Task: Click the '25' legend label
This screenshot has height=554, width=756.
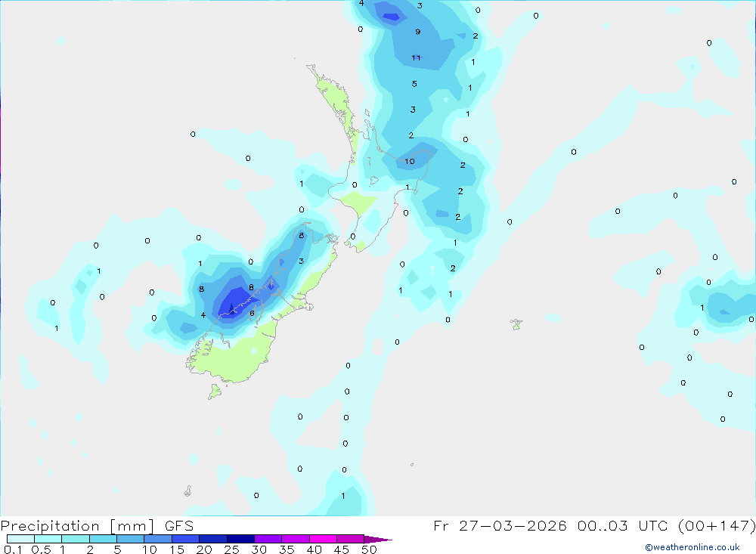Action: tap(232, 549)
